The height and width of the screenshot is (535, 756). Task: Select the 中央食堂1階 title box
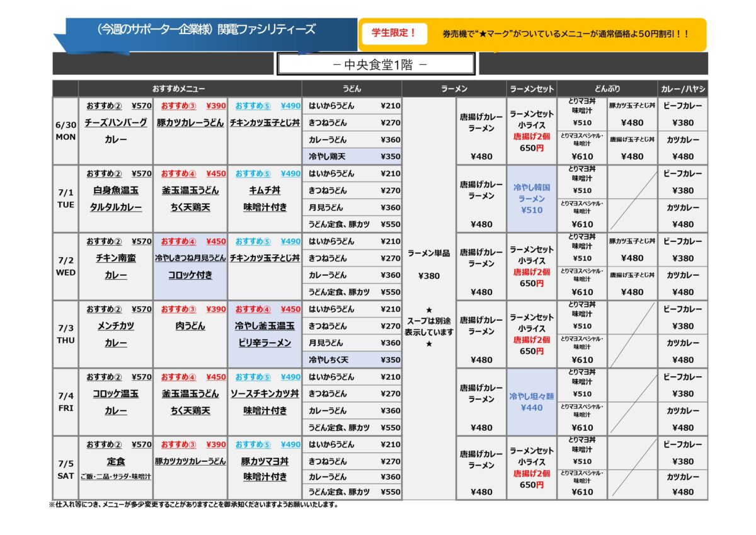pos(375,64)
